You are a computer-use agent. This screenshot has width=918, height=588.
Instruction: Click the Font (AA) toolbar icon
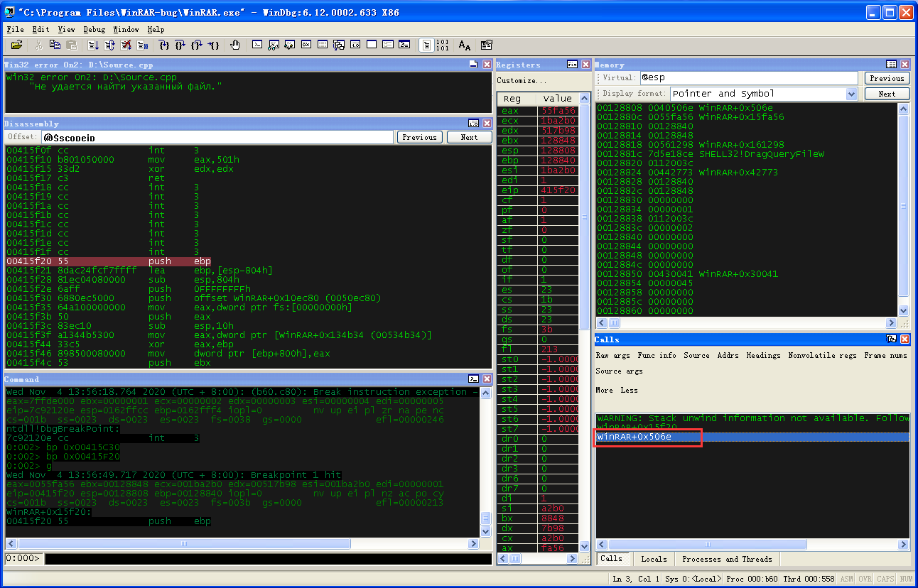coord(465,45)
